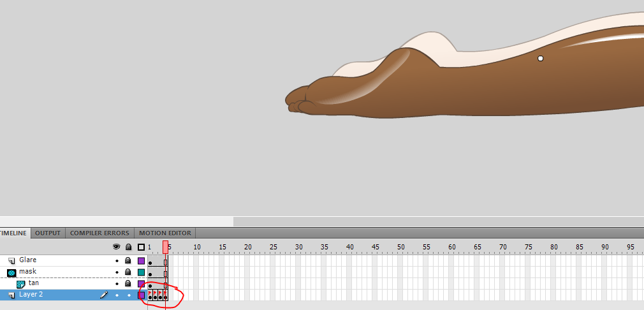Unlock the tan layer padlock
644x310 pixels.
pyautogui.click(x=128, y=284)
